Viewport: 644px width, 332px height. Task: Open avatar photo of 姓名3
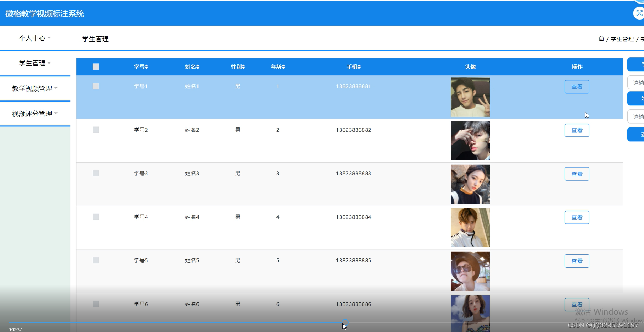470,184
